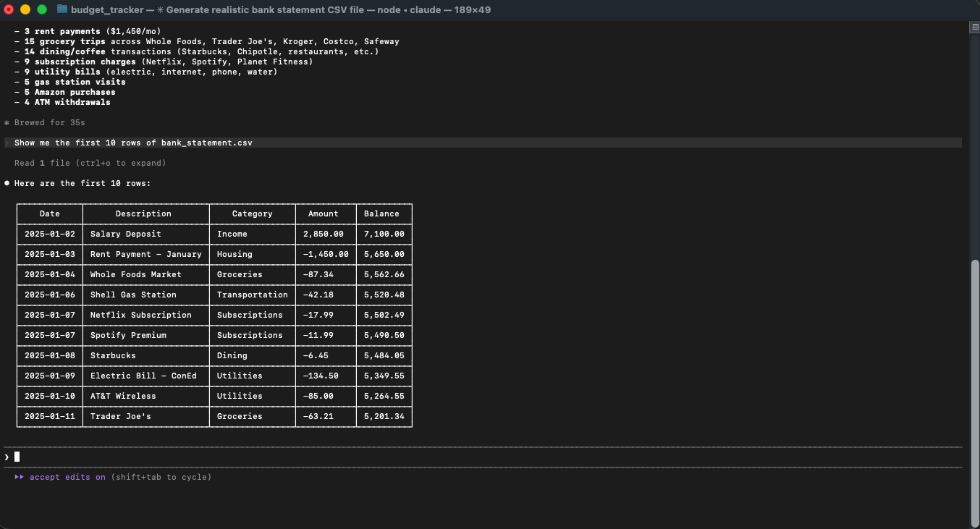This screenshot has width=980, height=529.
Task: Click the date '2025-01-02'
Action: (50, 234)
